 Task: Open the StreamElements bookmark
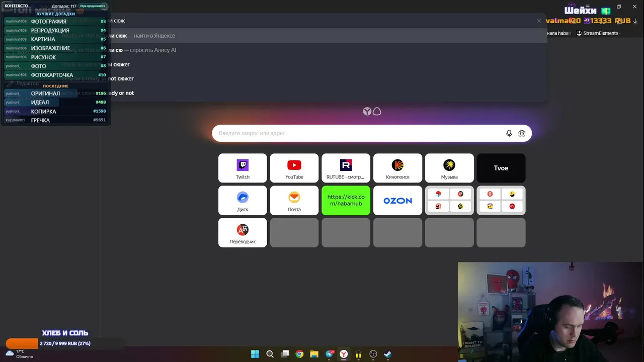(x=597, y=33)
